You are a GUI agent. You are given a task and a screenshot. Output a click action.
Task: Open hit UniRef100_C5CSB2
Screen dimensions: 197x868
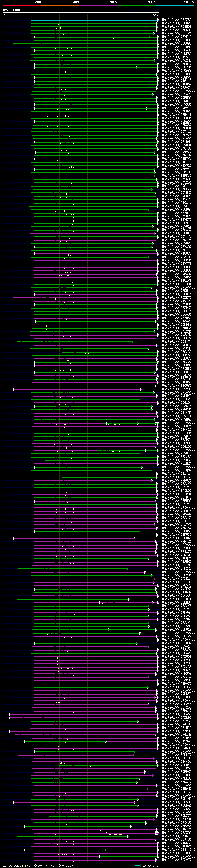pos(177,30)
